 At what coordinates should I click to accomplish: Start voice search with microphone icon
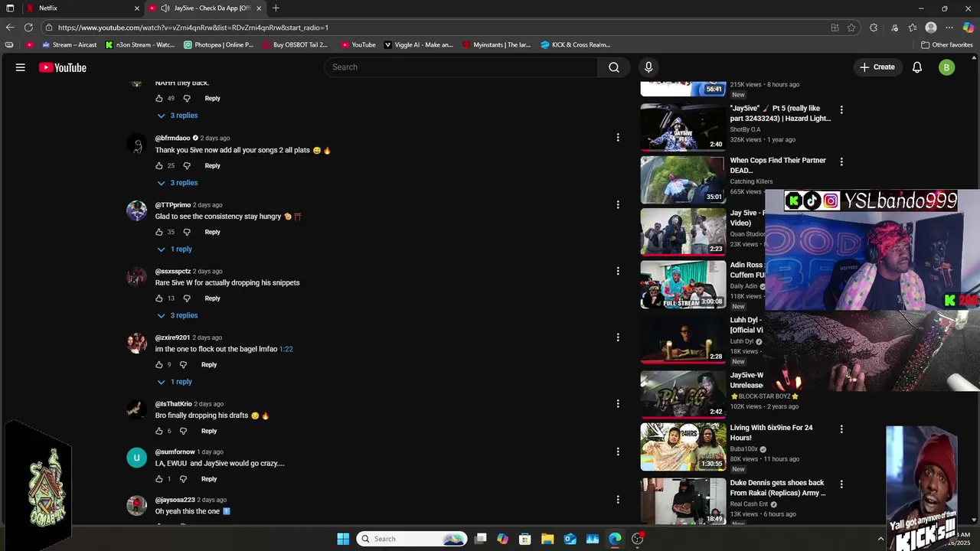[648, 67]
